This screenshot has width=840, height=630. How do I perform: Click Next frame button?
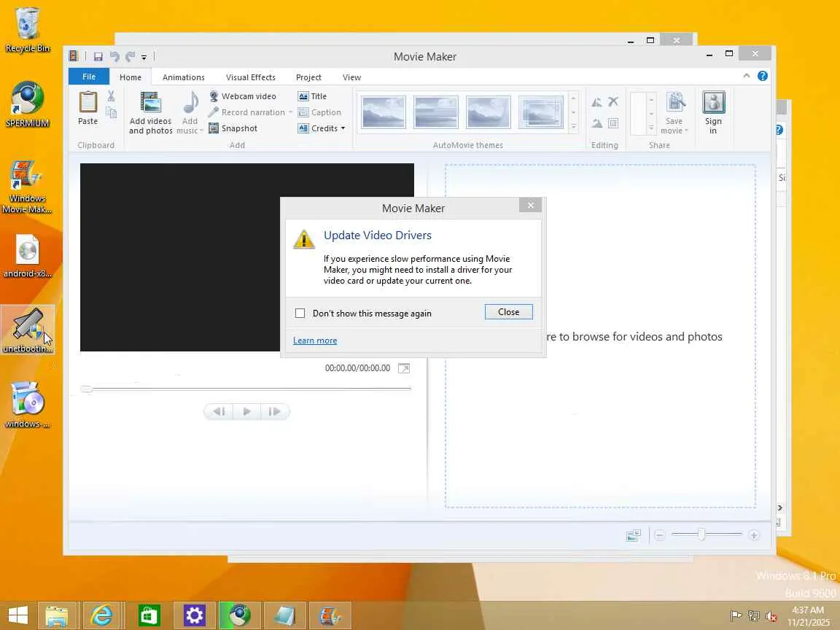pyautogui.click(x=275, y=411)
